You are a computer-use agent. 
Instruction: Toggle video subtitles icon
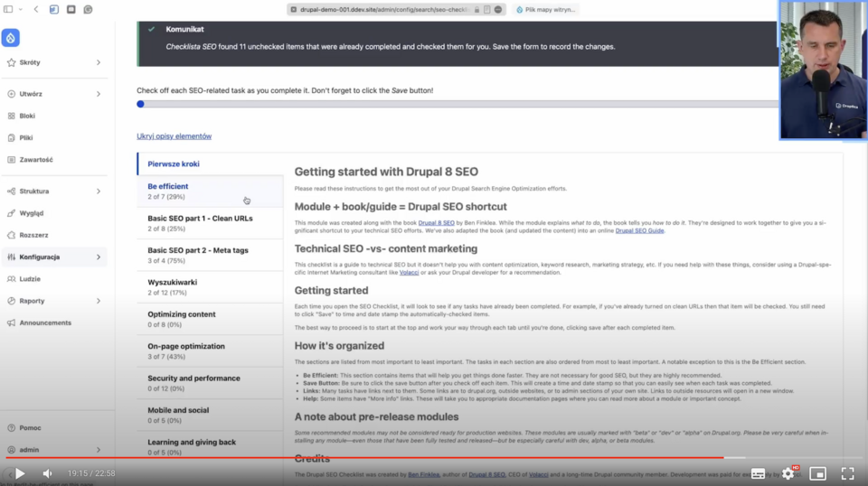tap(758, 473)
